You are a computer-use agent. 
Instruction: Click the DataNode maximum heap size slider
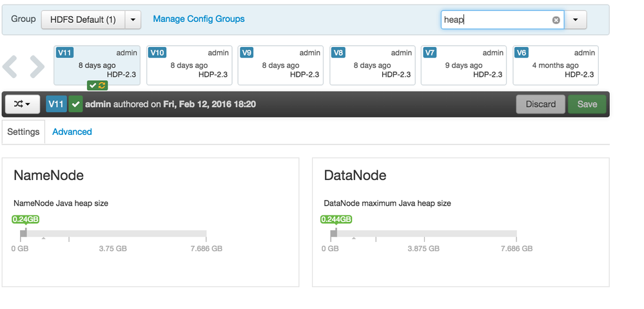425,233
